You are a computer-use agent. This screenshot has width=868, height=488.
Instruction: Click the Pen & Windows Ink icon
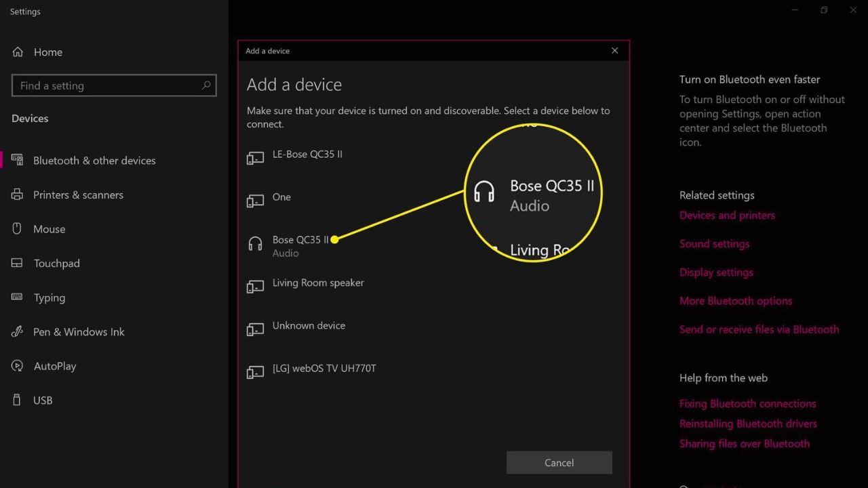click(17, 331)
